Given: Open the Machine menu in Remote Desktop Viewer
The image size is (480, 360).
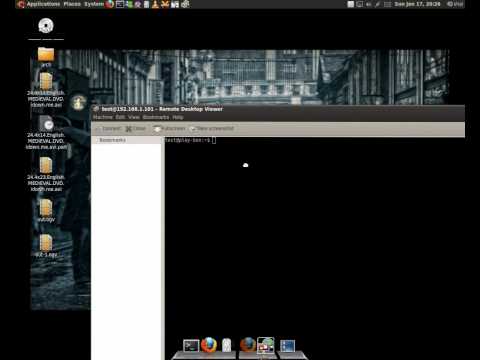Looking at the screenshot, I should click(x=103, y=117).
